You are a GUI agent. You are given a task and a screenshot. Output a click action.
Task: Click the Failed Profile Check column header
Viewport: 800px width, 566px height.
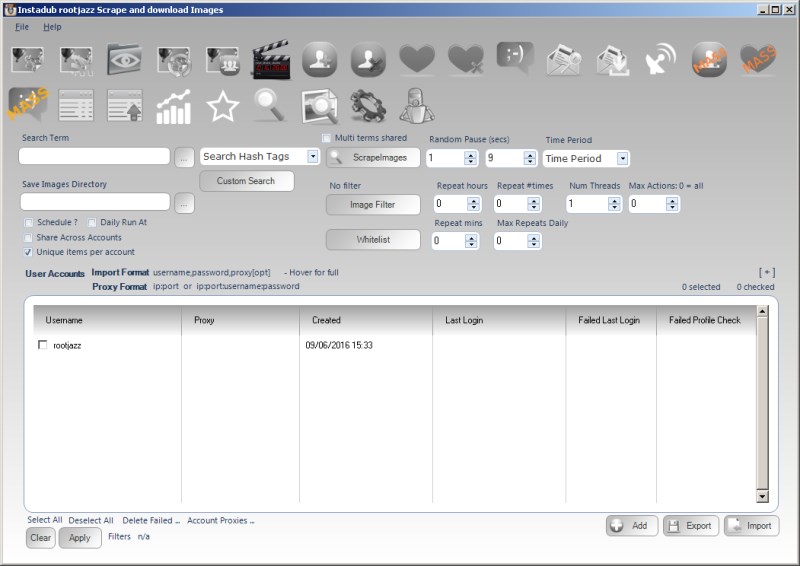click(706, 320)
